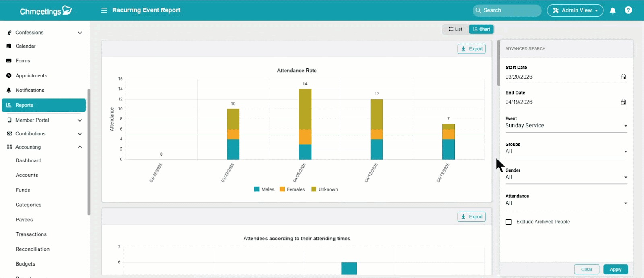Open Reports in the sidebar menu
Viewport: 644px width, 278px height.
(43, 105)
